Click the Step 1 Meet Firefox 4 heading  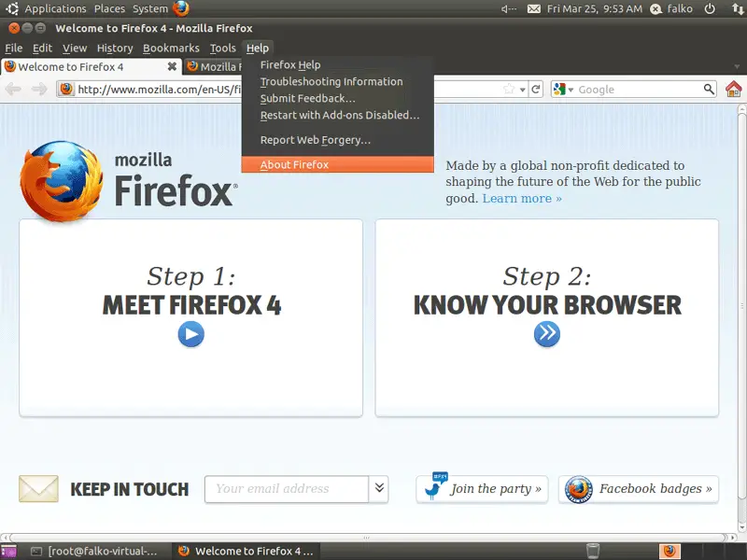(191, 291)
